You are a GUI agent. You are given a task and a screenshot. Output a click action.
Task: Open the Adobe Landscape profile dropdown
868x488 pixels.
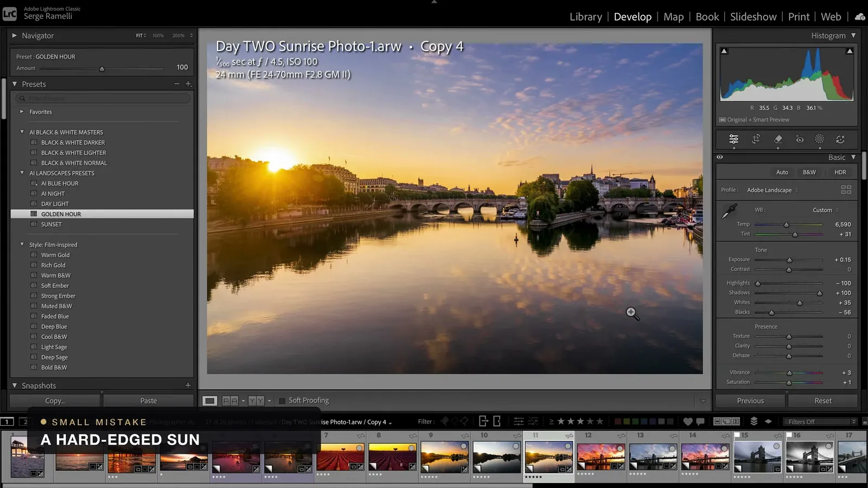[773, 190]
